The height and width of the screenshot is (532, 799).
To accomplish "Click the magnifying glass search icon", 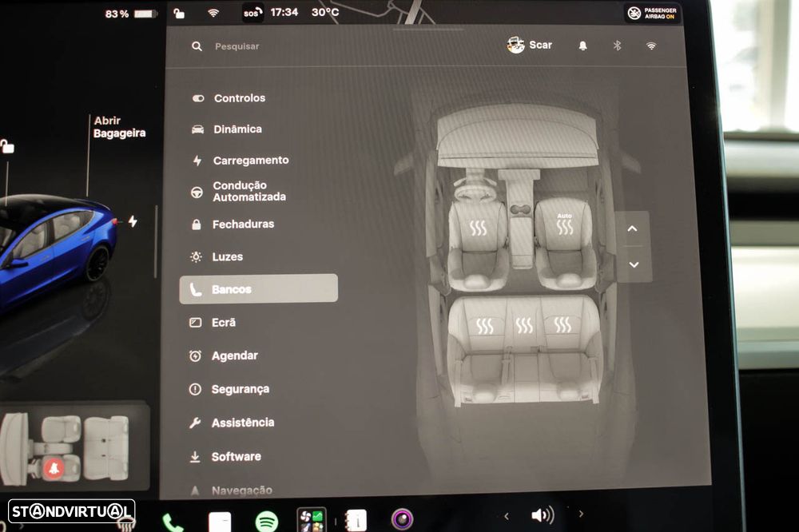I will click(x=197, y=46).
